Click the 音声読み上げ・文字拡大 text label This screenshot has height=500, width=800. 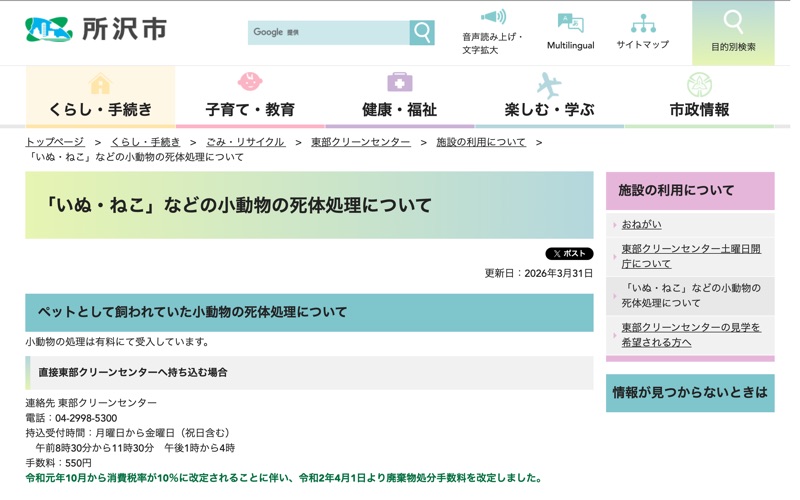(x=492, y=43)
